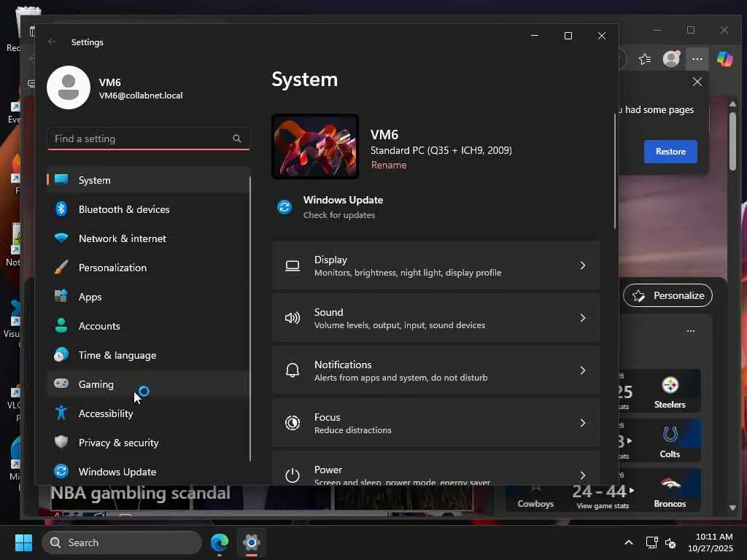Dismiss the Edge restore pages popup

pos(697,82)
